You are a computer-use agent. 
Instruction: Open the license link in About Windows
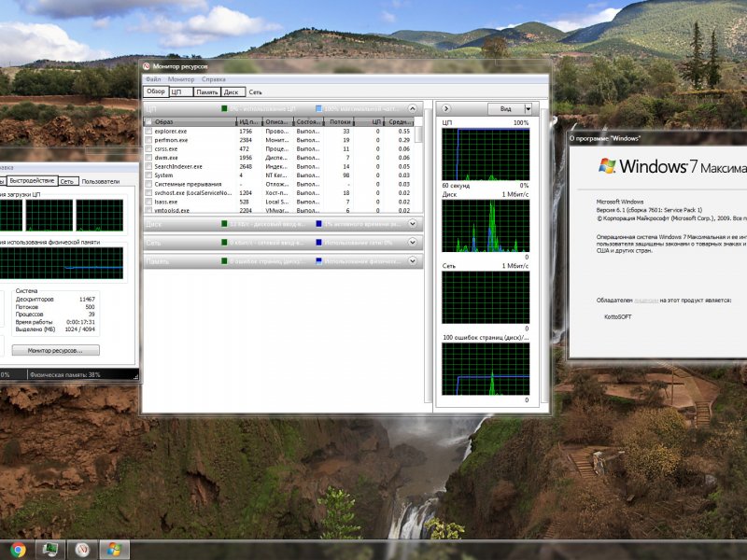646,301
